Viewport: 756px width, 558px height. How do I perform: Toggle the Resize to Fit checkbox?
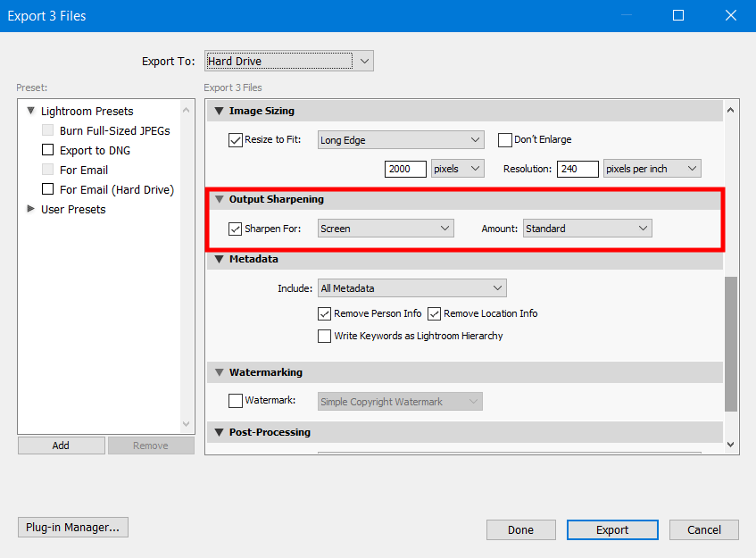(236, 140)
